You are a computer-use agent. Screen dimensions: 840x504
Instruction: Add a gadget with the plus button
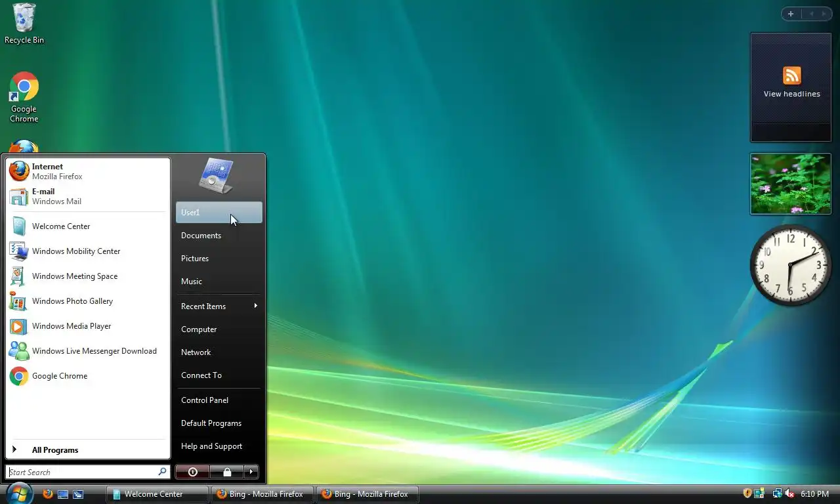791,14
